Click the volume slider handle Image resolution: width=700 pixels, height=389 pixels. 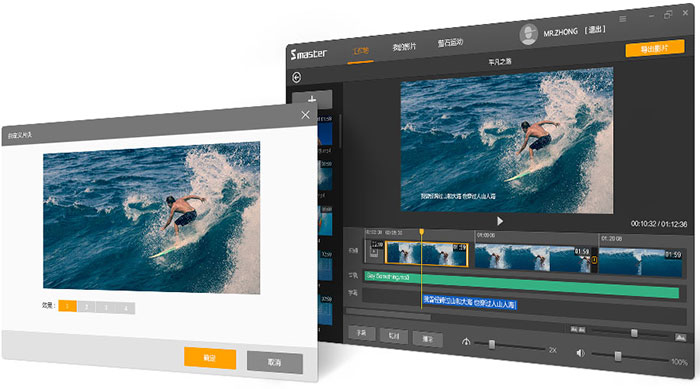pos(618,356)
